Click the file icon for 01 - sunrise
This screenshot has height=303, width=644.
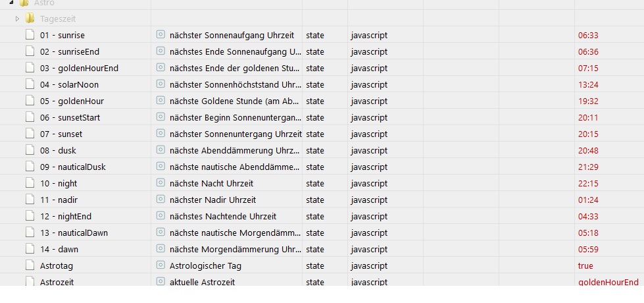[x=30, y=34]
